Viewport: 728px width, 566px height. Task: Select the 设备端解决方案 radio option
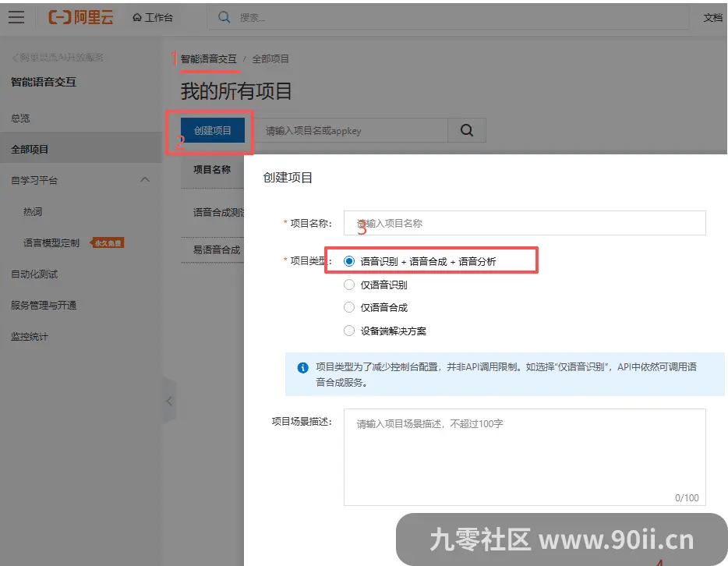pos(348,331)
